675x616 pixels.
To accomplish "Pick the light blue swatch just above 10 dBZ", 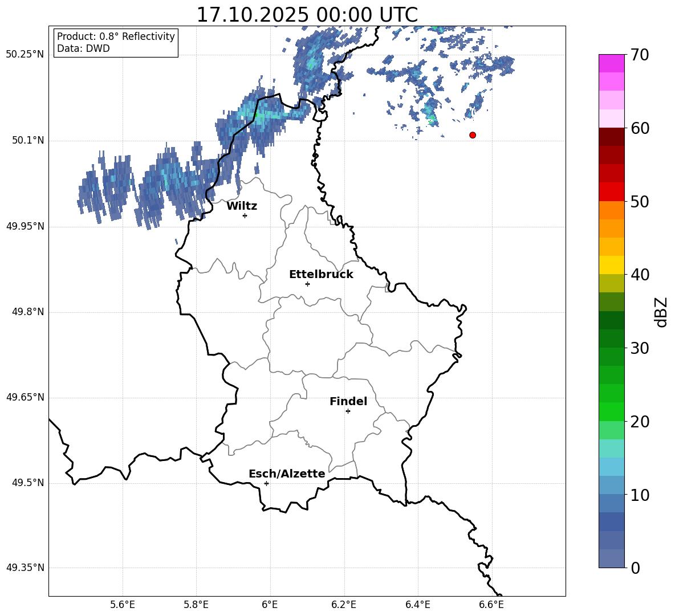I will 612,486.
